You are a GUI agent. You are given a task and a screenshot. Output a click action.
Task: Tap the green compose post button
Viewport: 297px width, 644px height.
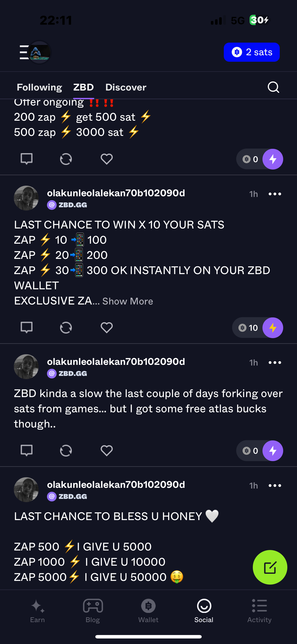270,567
